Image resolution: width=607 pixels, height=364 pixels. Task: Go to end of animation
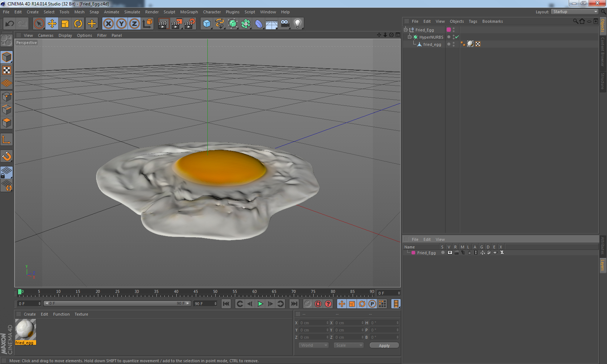coord(294,304)
